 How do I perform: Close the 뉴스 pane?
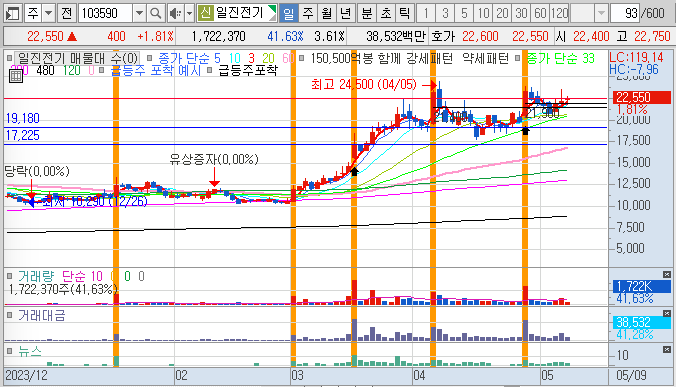pyautogui.click(x=667, y=349)
